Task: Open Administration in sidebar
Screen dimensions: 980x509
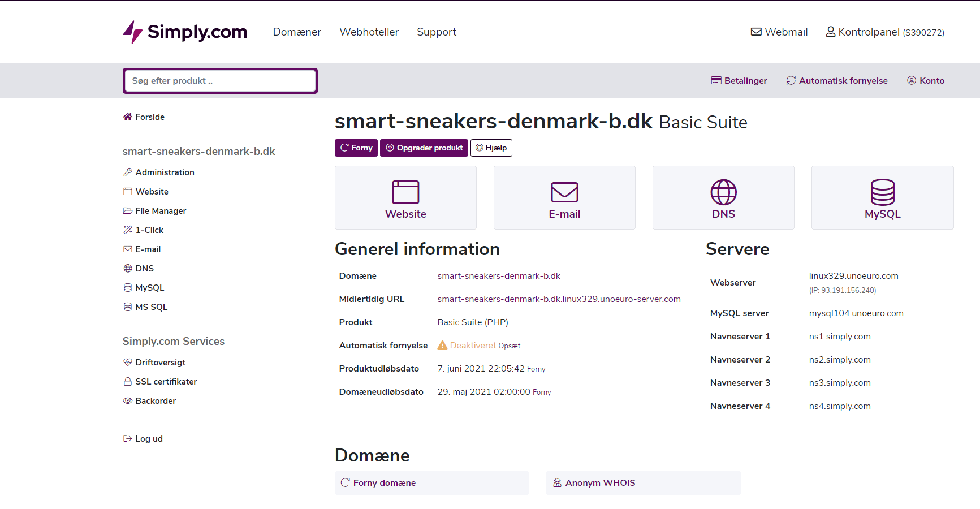Action: (159, 172)
